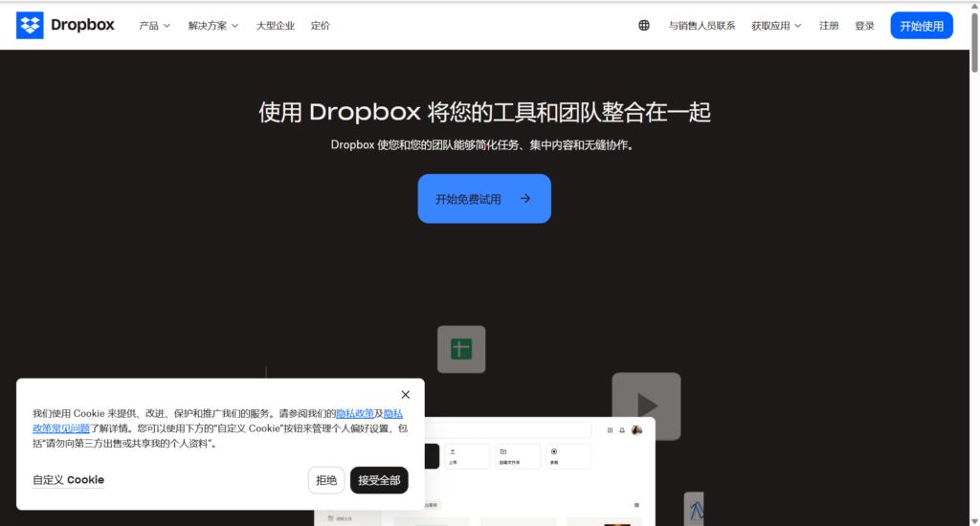The height and width of the screenshot is (526, 980).
Task: Open the 定价 pricing page
Action: (x=320, y=26)
